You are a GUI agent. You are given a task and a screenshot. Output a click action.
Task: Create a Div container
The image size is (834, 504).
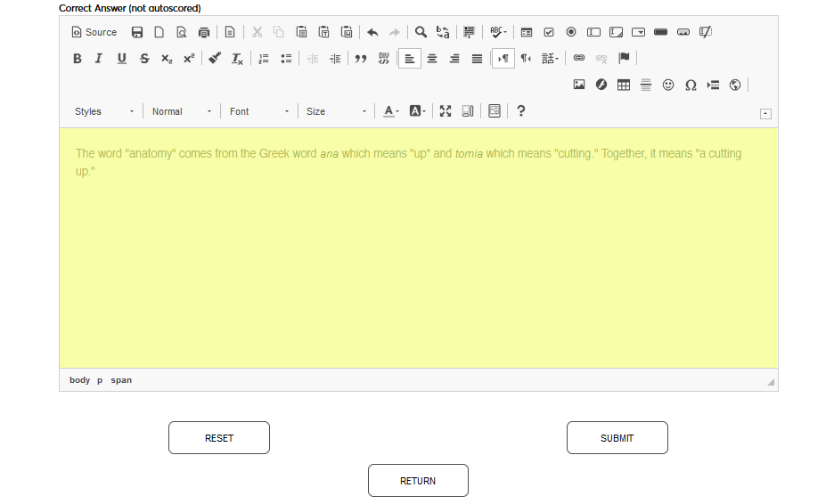pyautogui.click(x=383, y=59)
